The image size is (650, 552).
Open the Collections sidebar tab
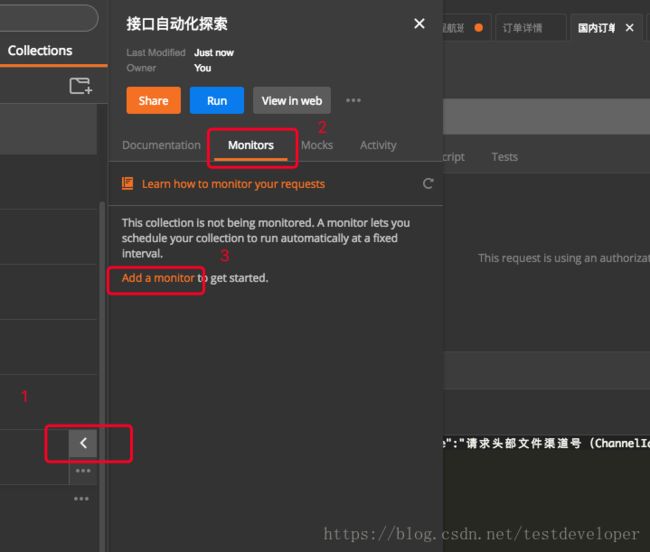40,51
